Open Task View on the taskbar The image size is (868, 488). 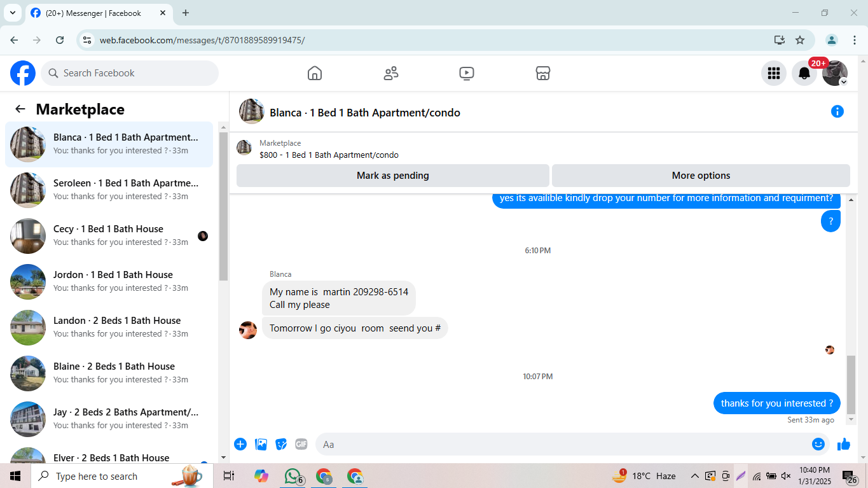pyautogui.click(x=229, y=476)
